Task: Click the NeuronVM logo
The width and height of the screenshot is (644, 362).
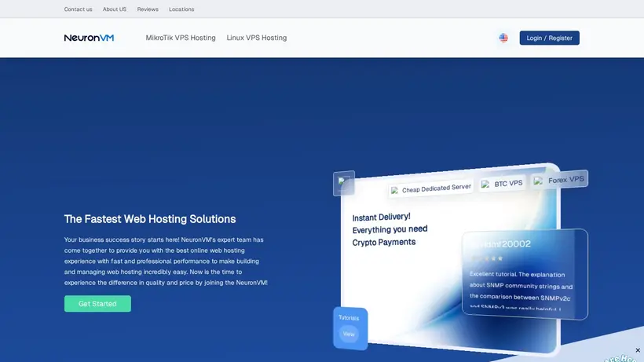Action: click(x=89, y=38)
